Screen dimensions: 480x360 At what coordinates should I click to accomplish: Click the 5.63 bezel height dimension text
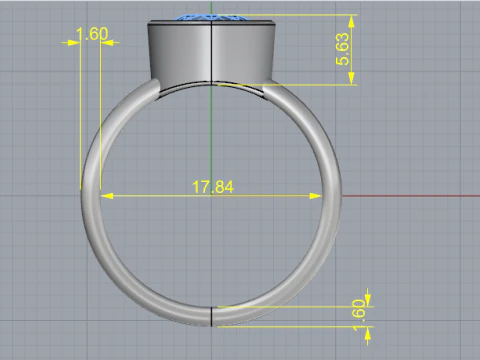(x=342, y=49)
